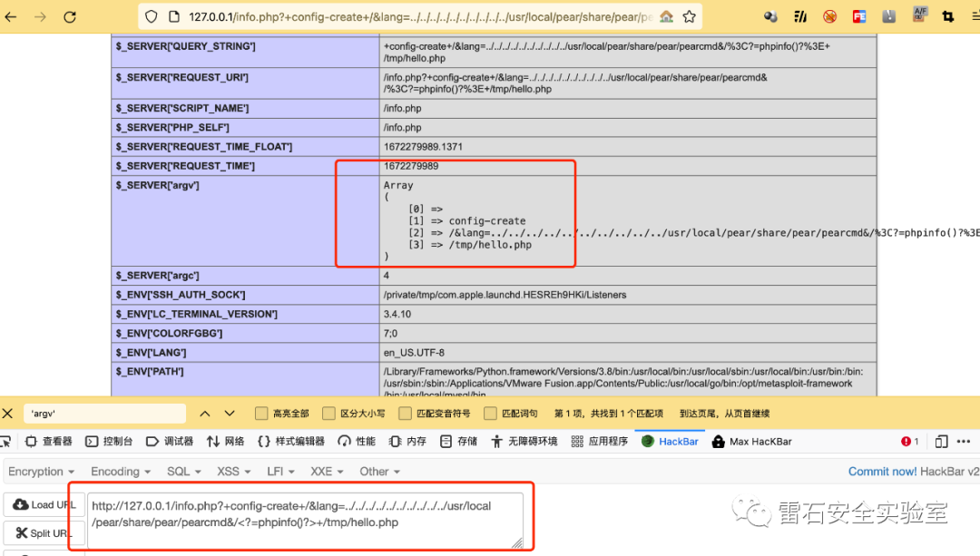
Task: Switch to 存储 Storage tab
Action: [458, 442]
